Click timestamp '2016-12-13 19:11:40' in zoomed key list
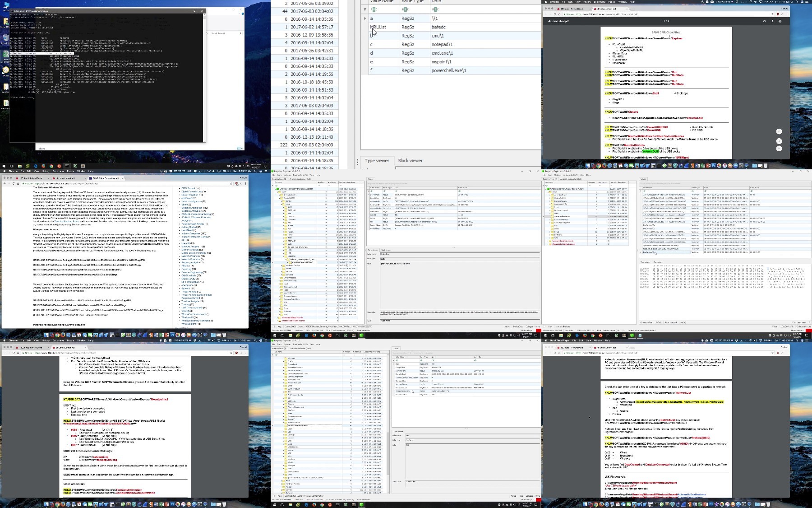 (x=312, y=137)
